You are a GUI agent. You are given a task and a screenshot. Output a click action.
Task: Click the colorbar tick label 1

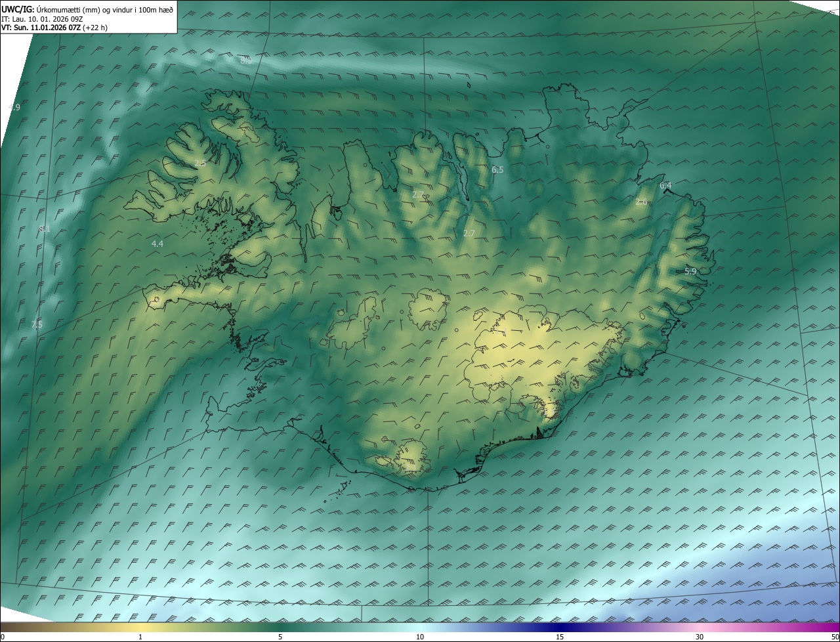click(140, 637)
